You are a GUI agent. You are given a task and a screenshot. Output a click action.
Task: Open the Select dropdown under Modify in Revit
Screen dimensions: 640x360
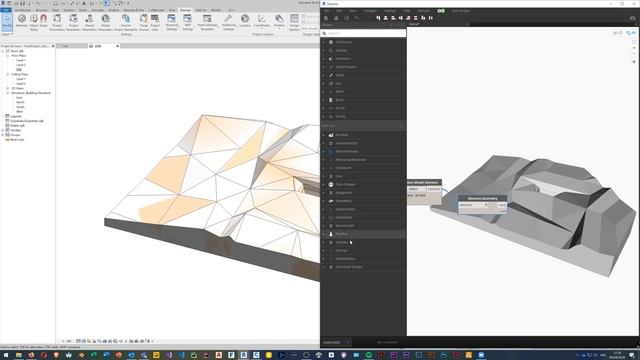click(7, 34)
